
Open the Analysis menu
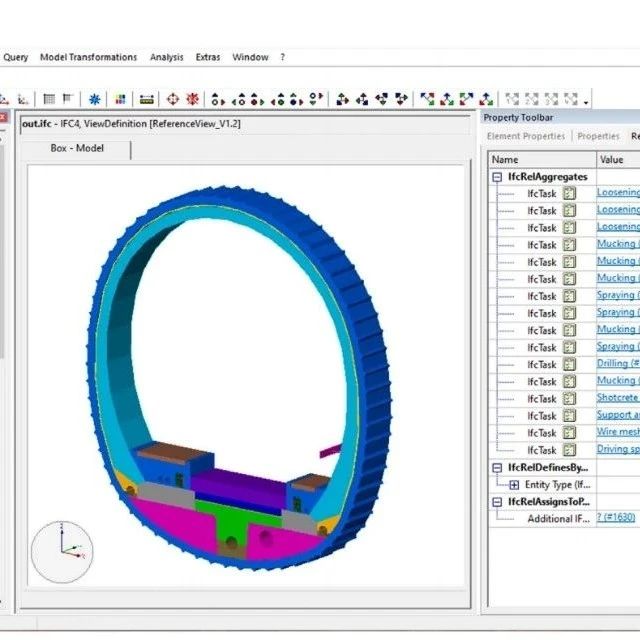167,57
